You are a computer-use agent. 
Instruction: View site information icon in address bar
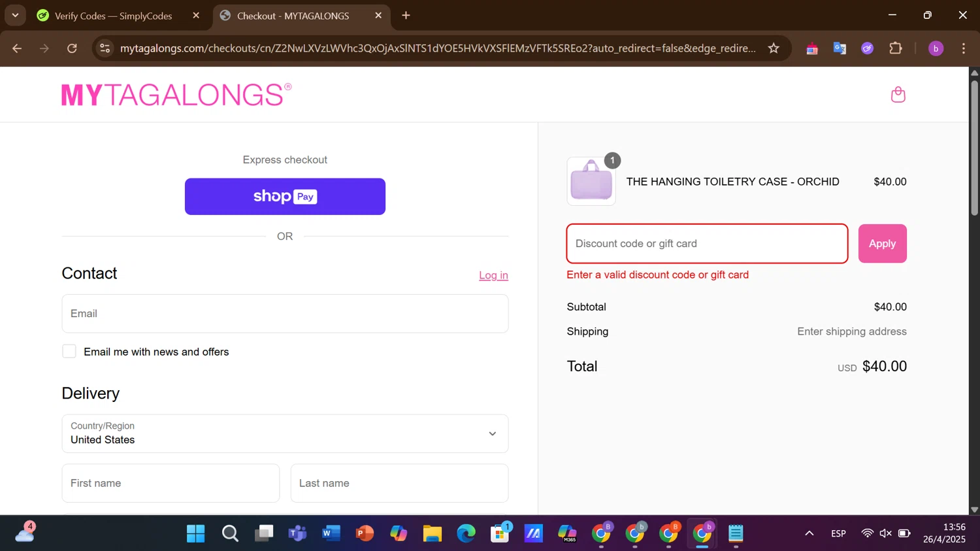tap(105, 48)
